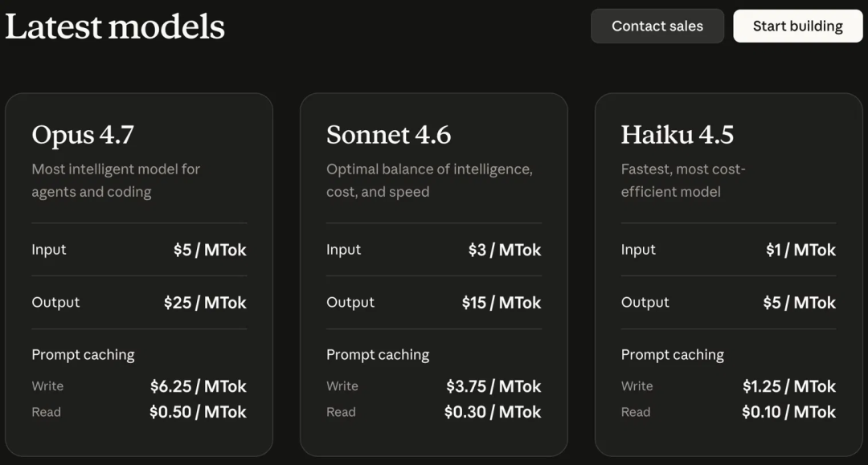
Task: Click Opus cache read price $0.50 / MTok
Action: [x=198, y=412]
